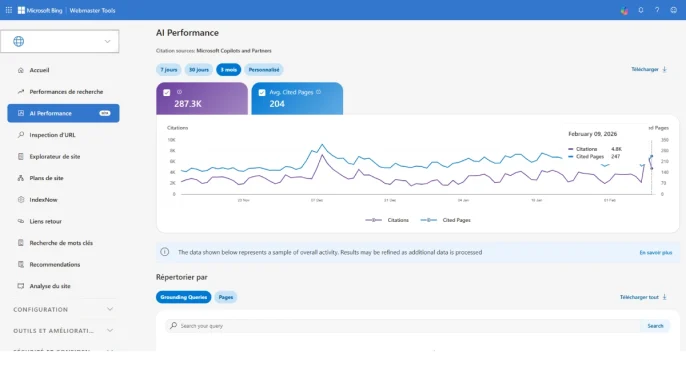Open Performances de recherche
Viewport: 686px width, 386px height.
coord(66,91)
